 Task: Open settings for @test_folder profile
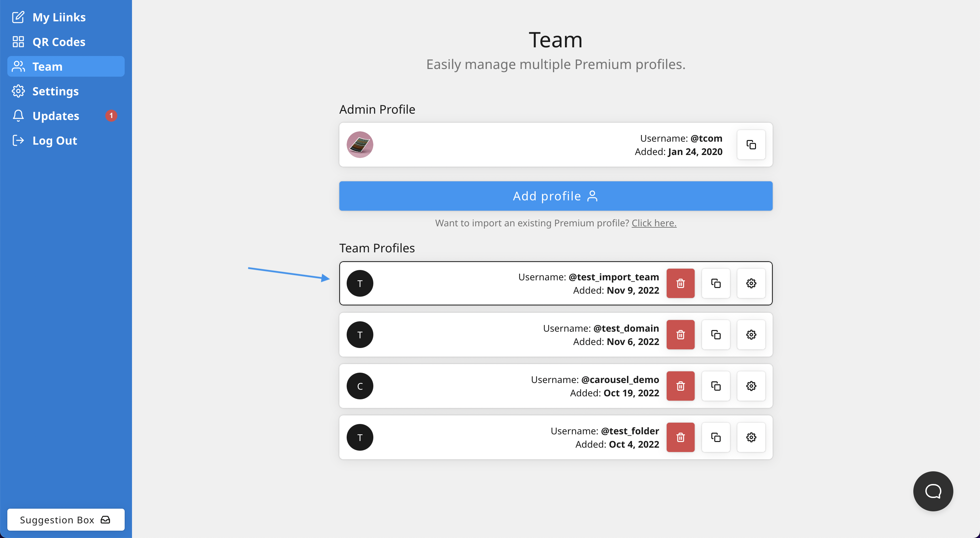point(751,438)
